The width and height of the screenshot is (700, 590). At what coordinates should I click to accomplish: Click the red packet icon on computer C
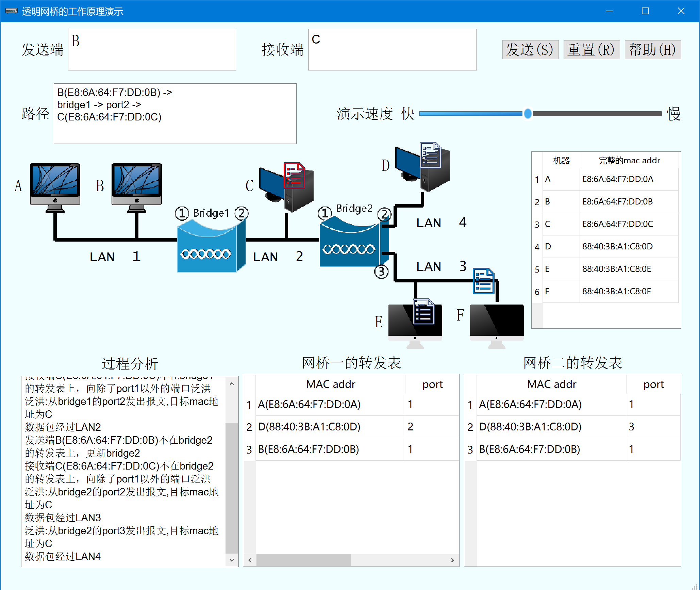294,175
